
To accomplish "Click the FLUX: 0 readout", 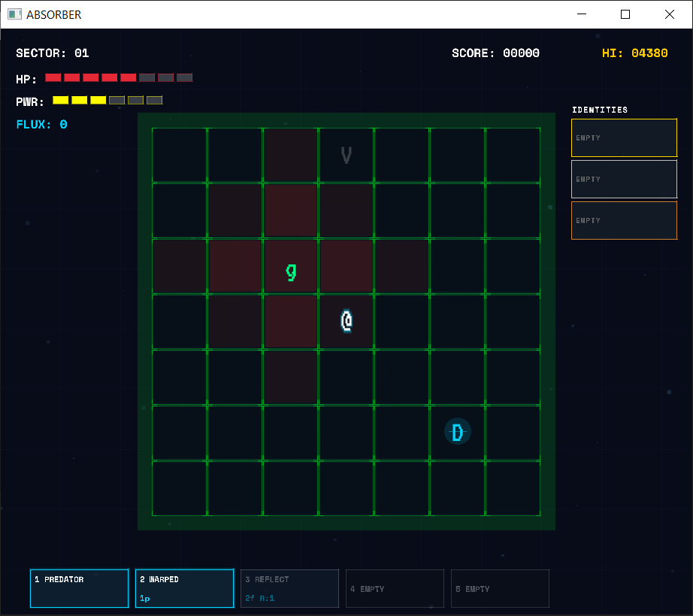I will click(42, 125).
